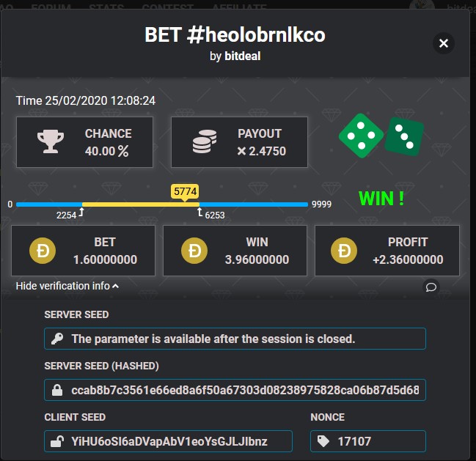Close the bet details dialog
The image size is (476, 461).
[443, 43]
